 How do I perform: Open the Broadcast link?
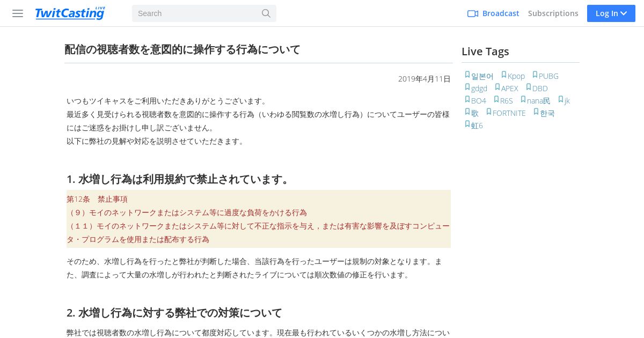tap(501, 13)
